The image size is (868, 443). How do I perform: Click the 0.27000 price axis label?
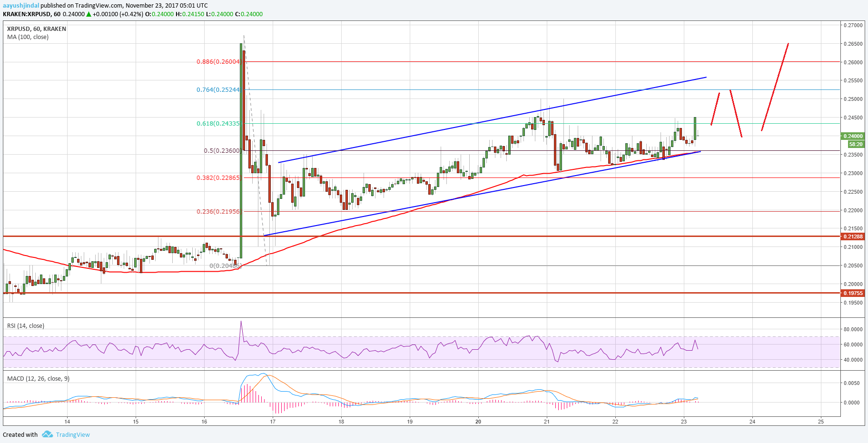(x=853, y=25)
